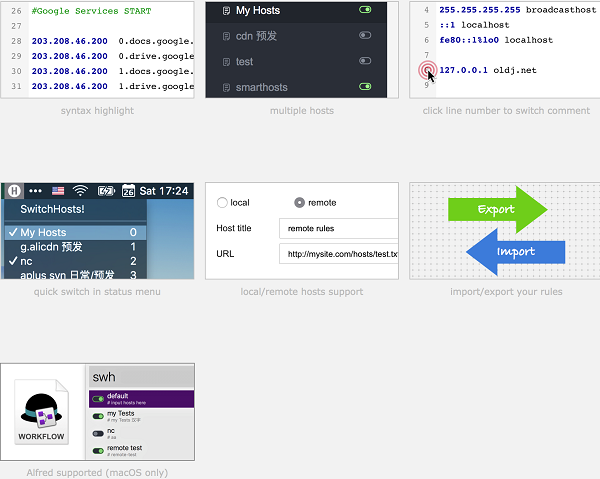Select the remote radio button

(299, 202)
